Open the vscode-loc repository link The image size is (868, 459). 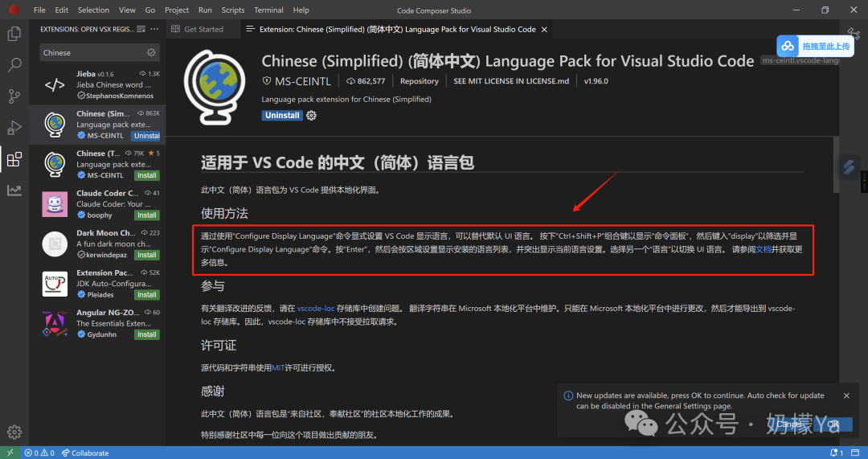[316, 309]
